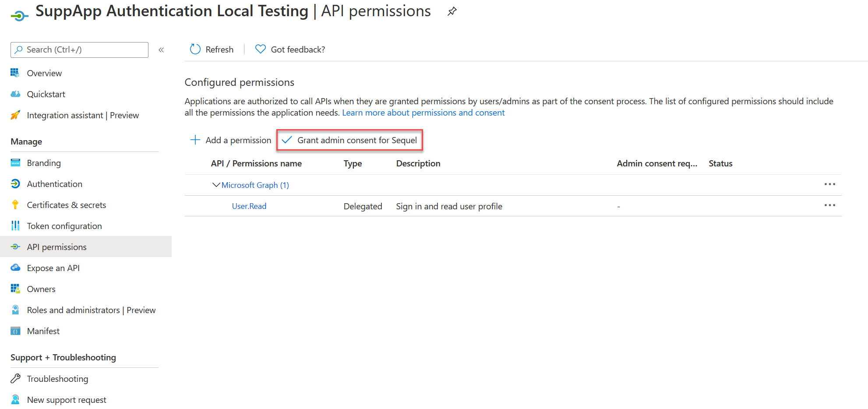Screen dimensions: 868x409
Task: Click the API permissions sidebar icon
Action: click(15, 247)
